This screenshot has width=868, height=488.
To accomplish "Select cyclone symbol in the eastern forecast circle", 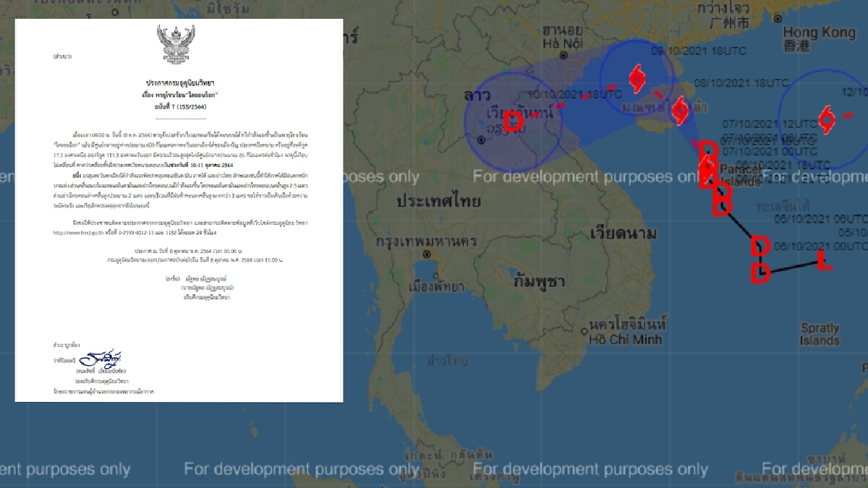I will click(826, 119).
